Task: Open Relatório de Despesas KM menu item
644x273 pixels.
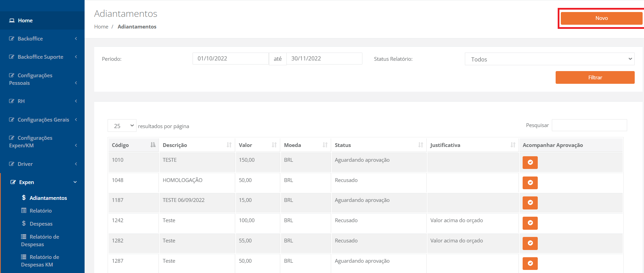Action: pos(40,261)
